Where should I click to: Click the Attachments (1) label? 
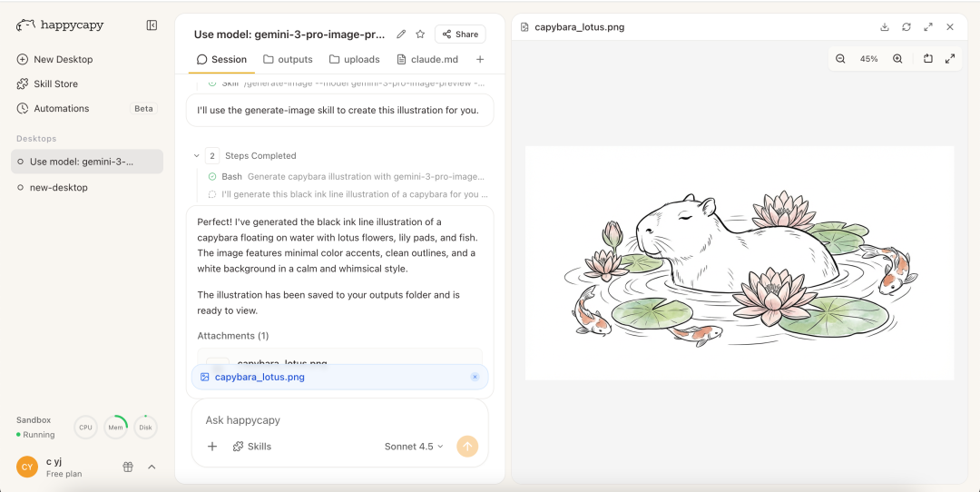pos(233,336)
